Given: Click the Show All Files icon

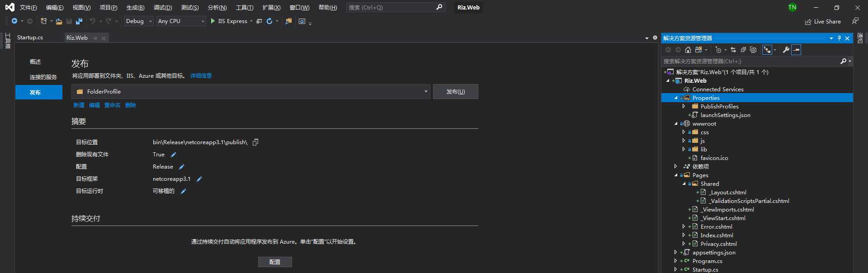Looking at the screenshot, I should click(753, 50).
